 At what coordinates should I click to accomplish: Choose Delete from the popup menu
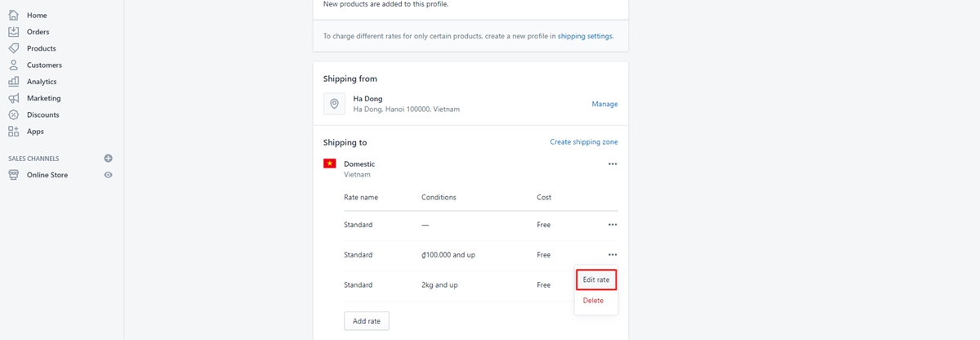[594, 301]
